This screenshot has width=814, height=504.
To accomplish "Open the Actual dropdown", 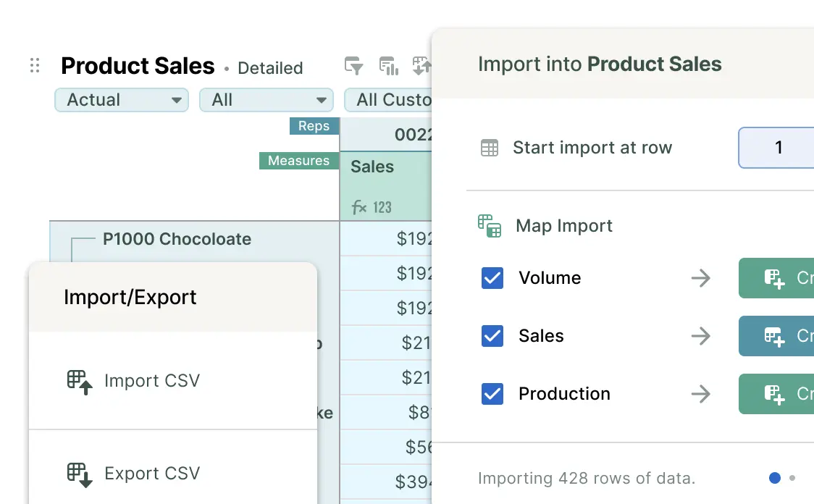I will coord(122,100).
